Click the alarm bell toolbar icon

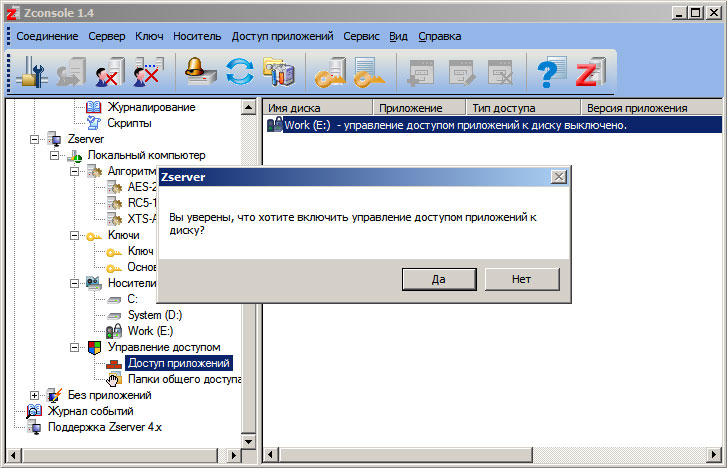pyautogui.click(x=200, y=71)
